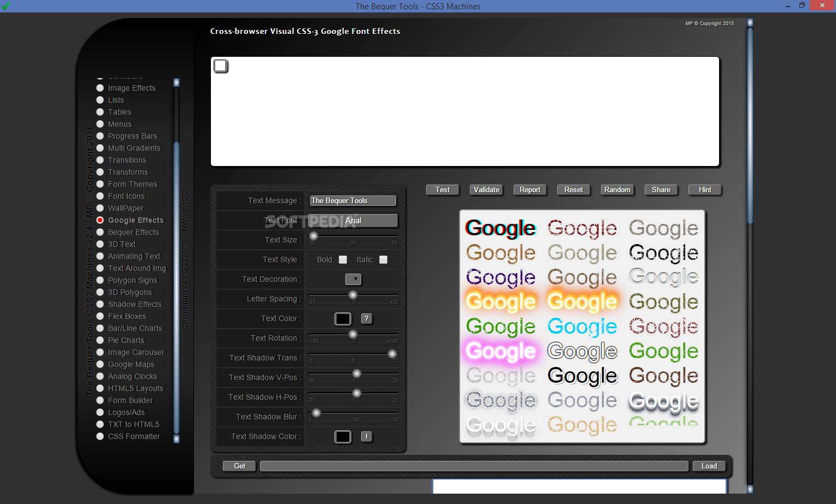Select the Font Icons radio option

(100, 196)
